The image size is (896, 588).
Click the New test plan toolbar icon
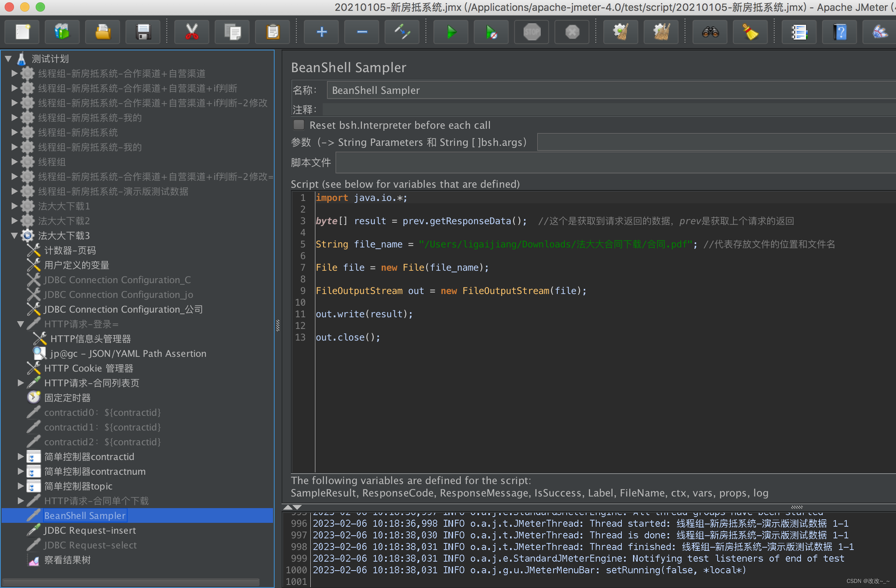click(22, 32)
